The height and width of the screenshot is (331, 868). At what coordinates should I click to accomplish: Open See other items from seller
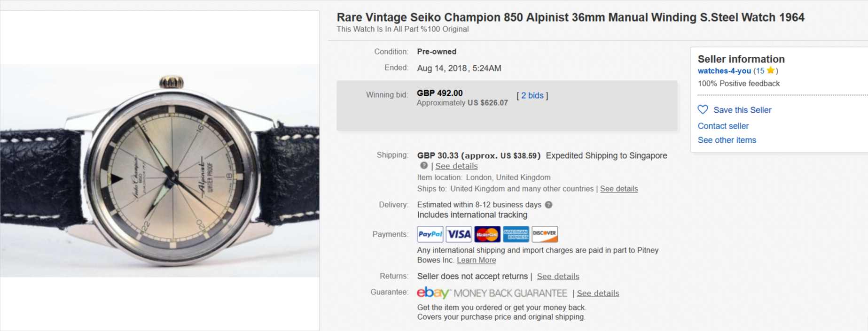pyautogui.click(x=727, y=140)
